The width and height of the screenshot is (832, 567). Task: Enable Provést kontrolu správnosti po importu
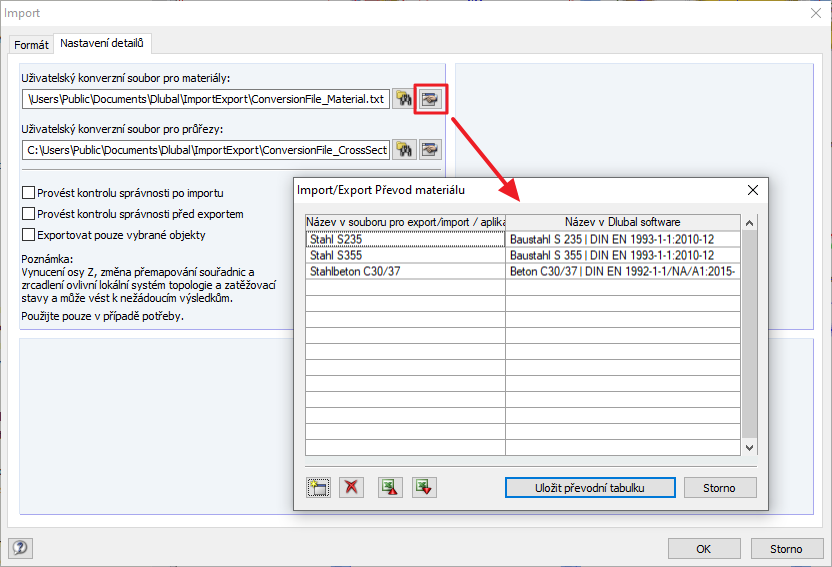coord(29,193)
